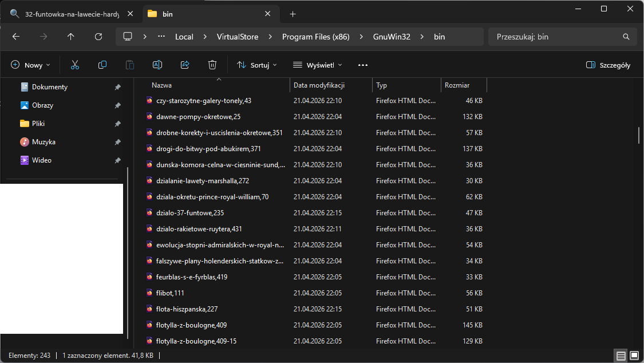Click the Przeszukaj: bin search field
Image resolution: width=644 pixels, height=363 pixels.
[555, 37]
